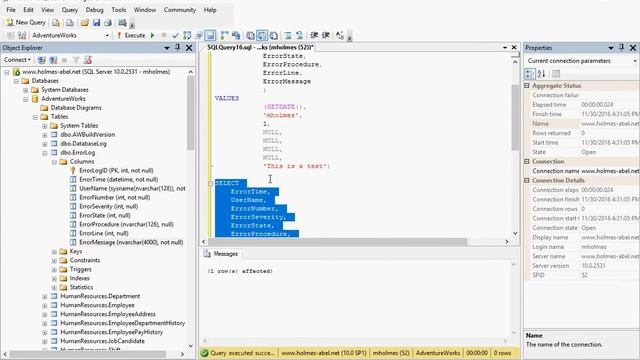This screenshot has width=640, height=360.
Task: Open the Edit menu
Action: (x=28, y=10)
